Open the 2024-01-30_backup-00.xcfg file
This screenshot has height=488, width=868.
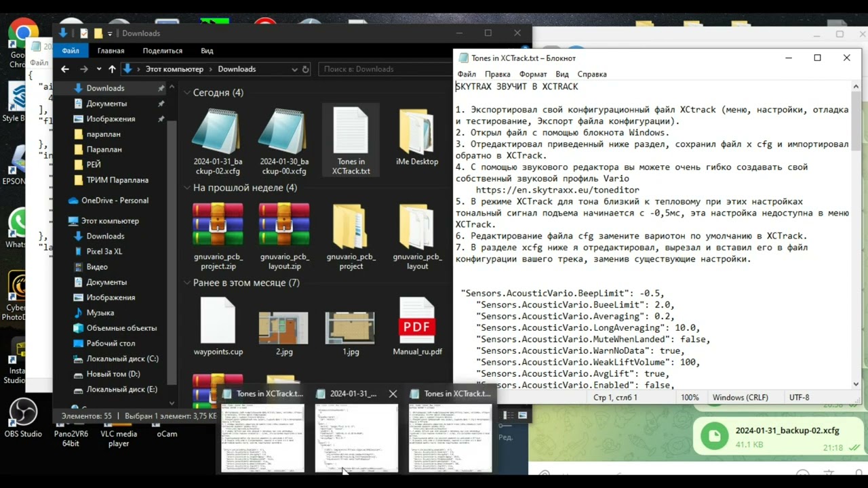(x=284, y=142)
